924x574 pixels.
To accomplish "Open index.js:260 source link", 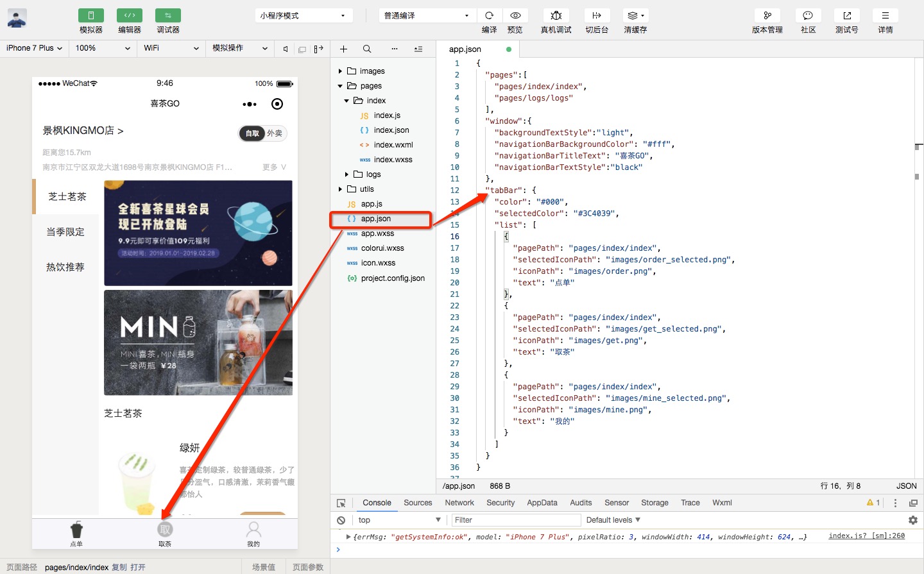I will (866, 536).
